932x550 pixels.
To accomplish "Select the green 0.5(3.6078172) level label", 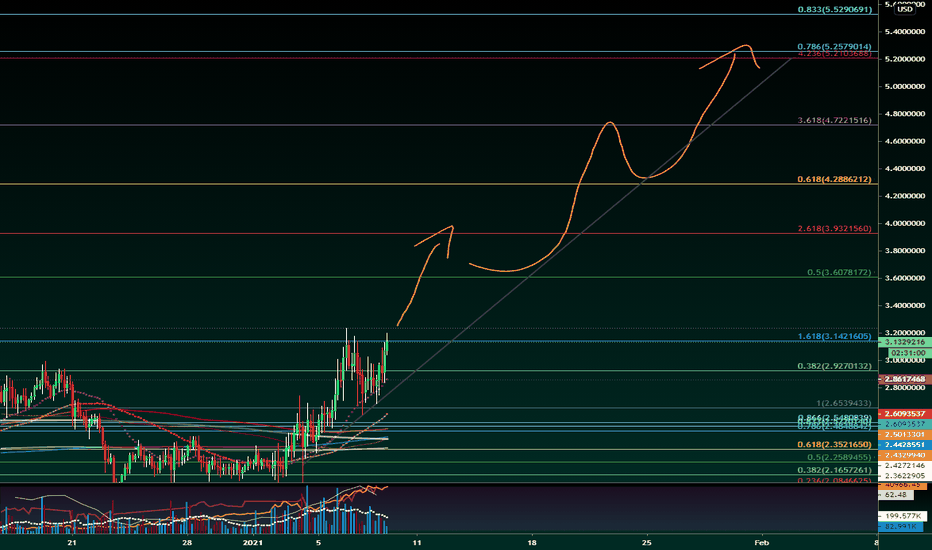I will (x=839, y=272).
